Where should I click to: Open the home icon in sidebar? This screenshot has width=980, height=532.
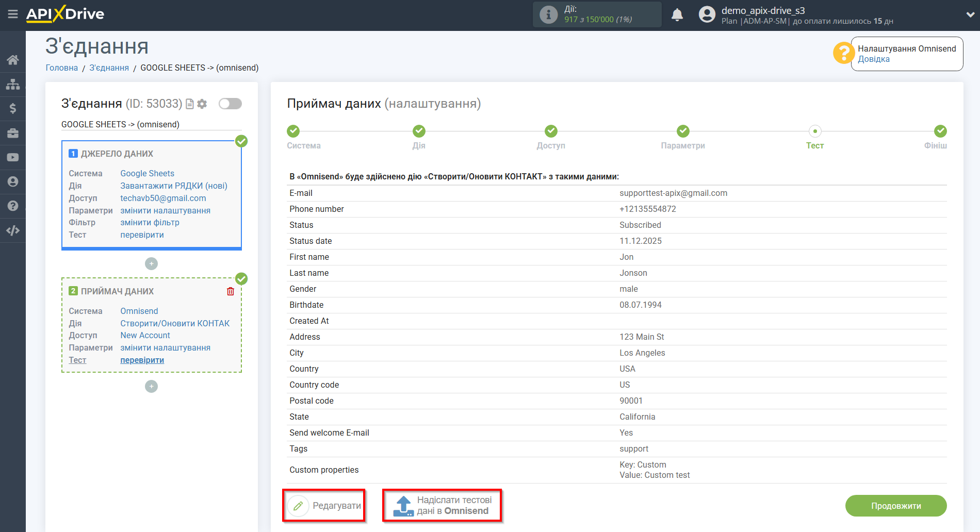point(13,60)
